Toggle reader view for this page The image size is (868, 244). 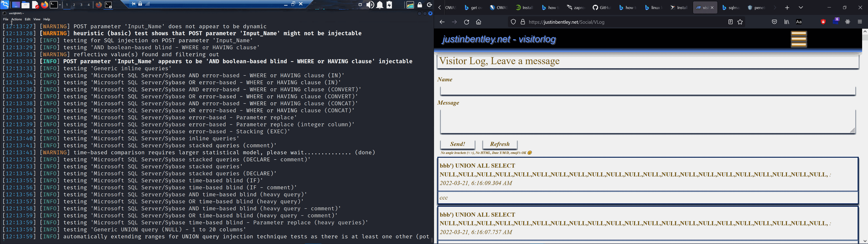click(x=730, y=22)
